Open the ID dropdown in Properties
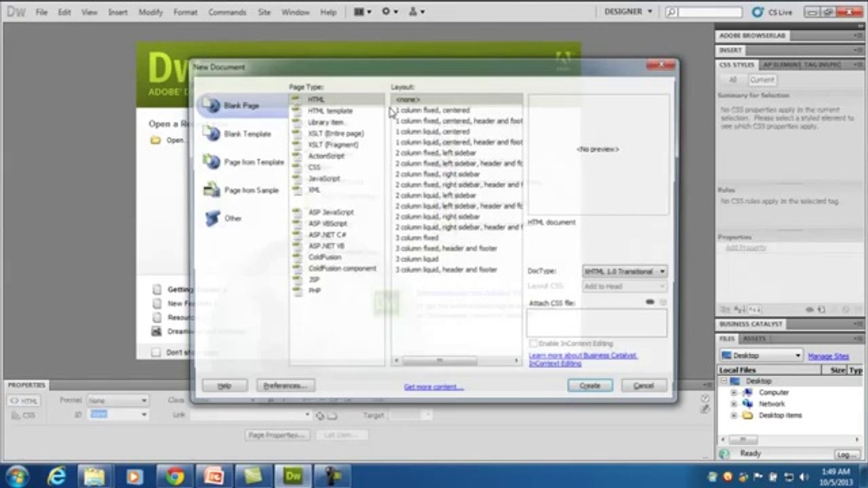The width and height of the screenshot is (868, 488). pyautogui.click(x=118, y=414)
